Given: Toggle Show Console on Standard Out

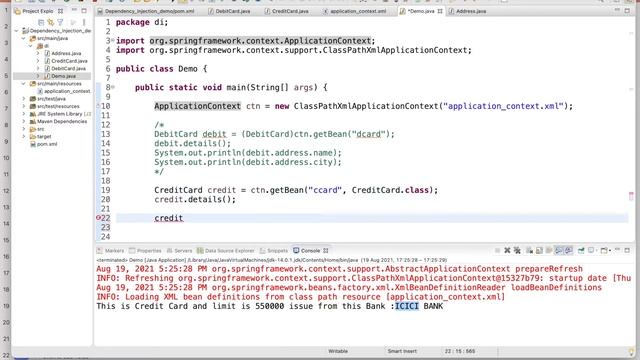Looking at the screenshot, I should coord(559,250).
